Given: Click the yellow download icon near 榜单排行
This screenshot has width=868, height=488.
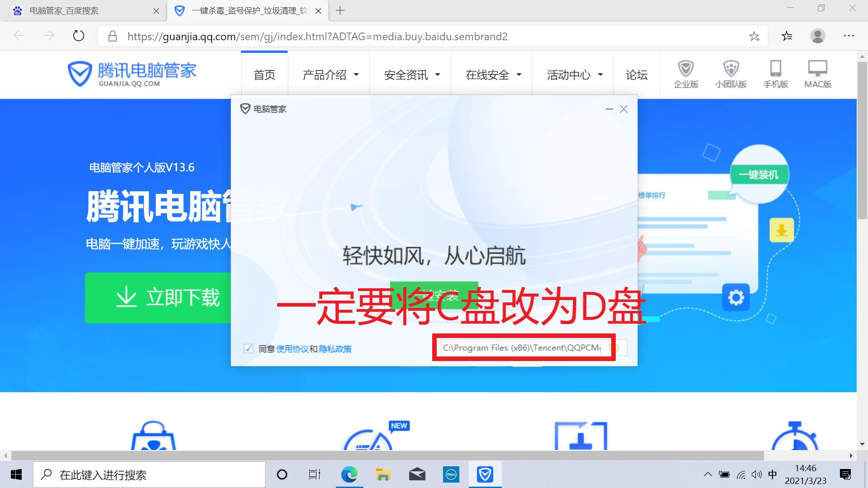Looking at the screenshot, I should pos(781,229).
